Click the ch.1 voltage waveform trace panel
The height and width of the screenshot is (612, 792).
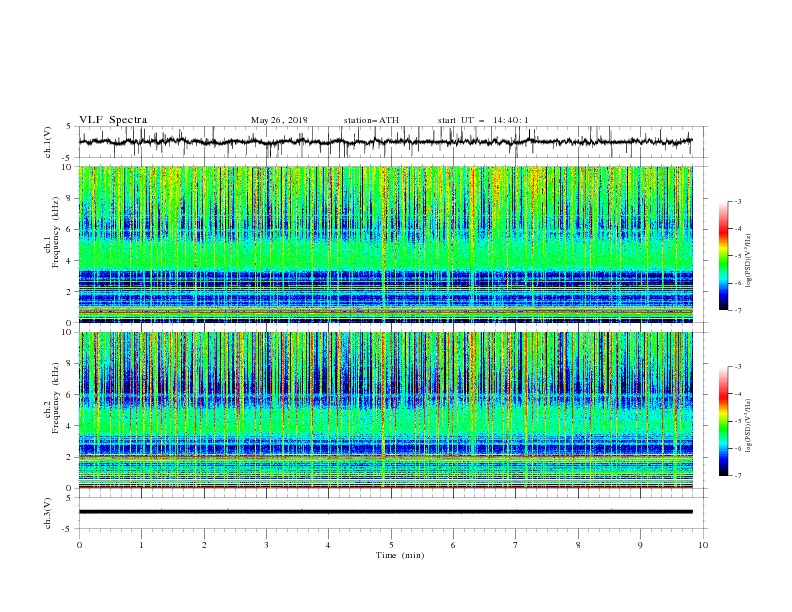392,142
